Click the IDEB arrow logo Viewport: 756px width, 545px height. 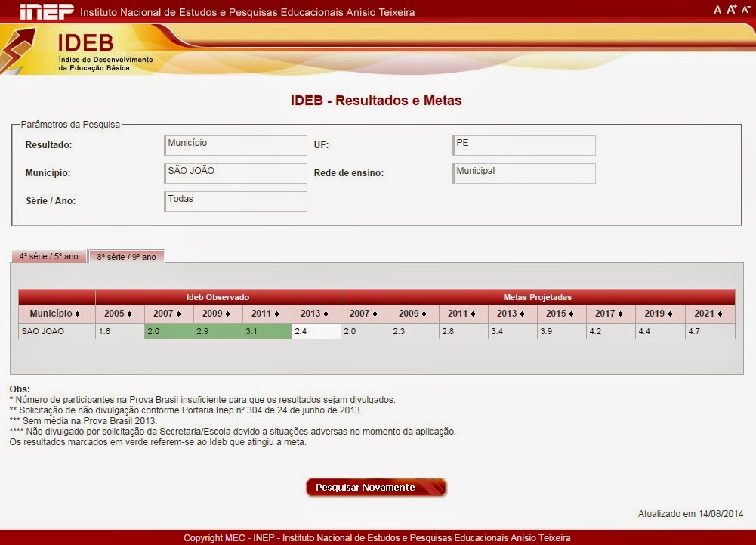pos(18,50)
